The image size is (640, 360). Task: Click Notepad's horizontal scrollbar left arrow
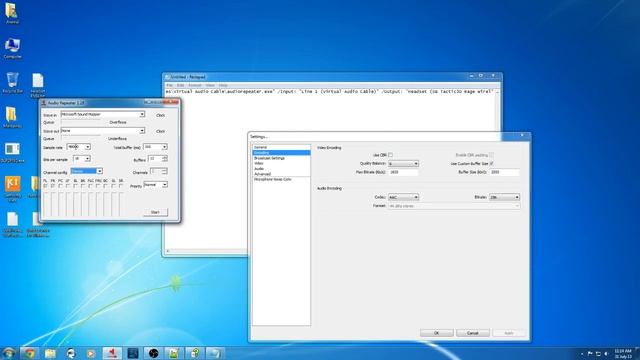click(x=168, y=251)
